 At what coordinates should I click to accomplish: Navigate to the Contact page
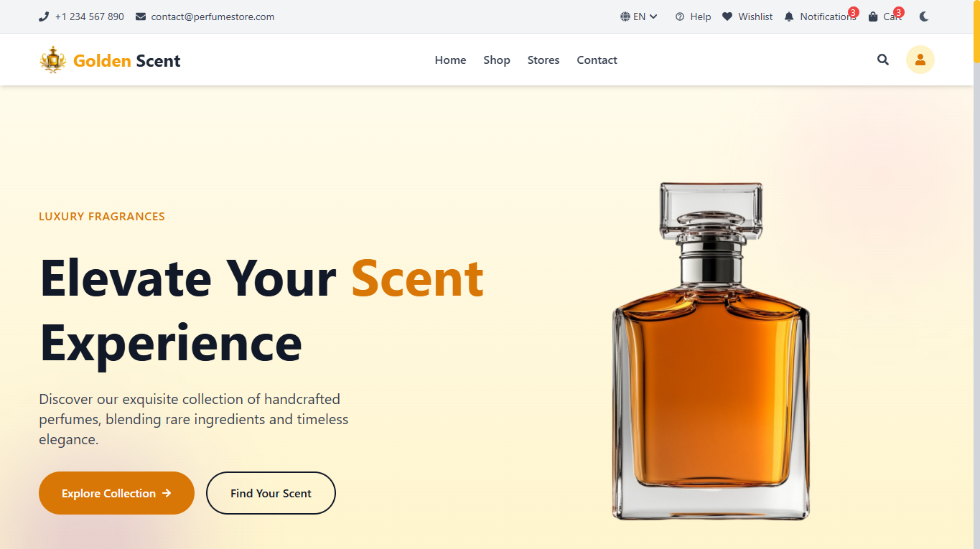pyautogui.click(x=597, y=60)
